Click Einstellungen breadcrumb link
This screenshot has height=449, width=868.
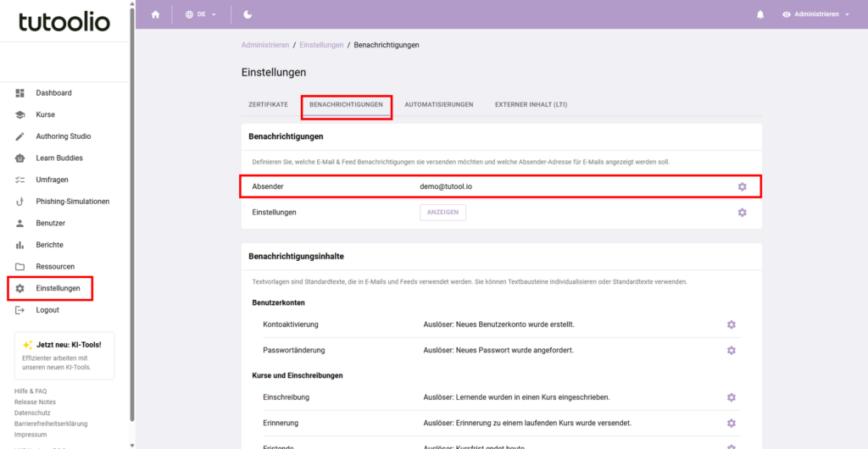click(321, 45)
